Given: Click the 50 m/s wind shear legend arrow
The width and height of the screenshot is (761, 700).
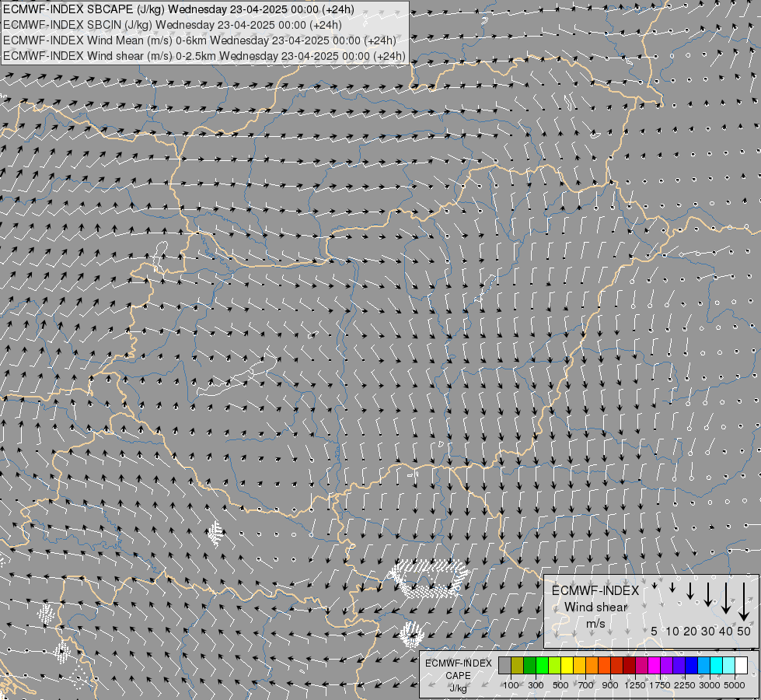Looking at the screenshot, I should click(744, 602).
